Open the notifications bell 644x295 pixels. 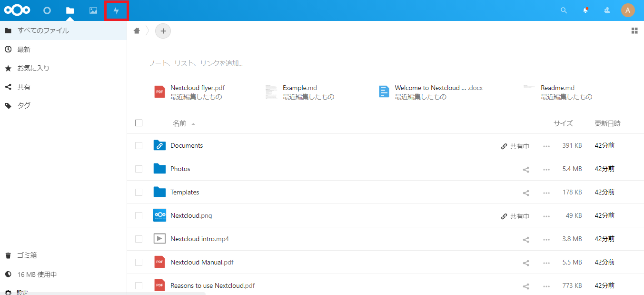coord(585,10)
